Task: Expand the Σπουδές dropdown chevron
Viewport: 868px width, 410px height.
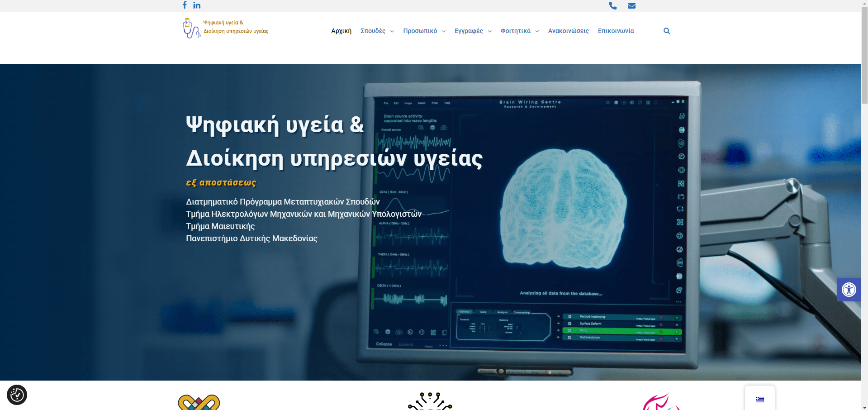Action: (x=392, y=31)
